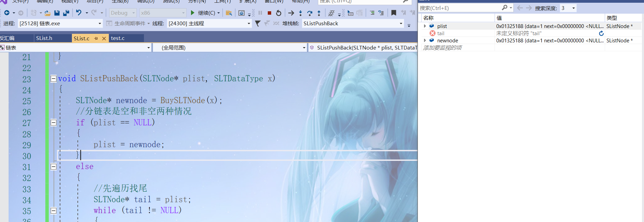
Task: Collapse the if block at line 27
Action: pos(54,122)
